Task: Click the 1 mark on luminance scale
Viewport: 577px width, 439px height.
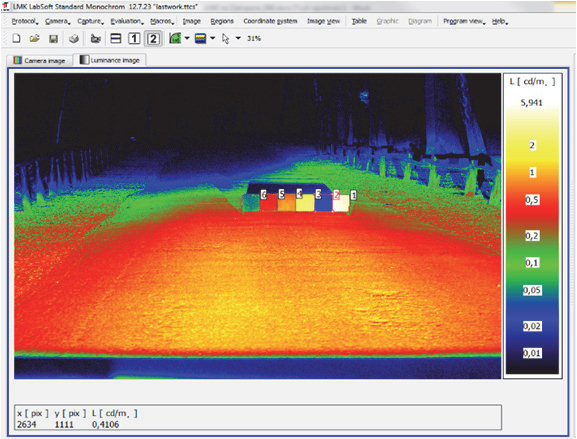Action: (x=532, y=172)
